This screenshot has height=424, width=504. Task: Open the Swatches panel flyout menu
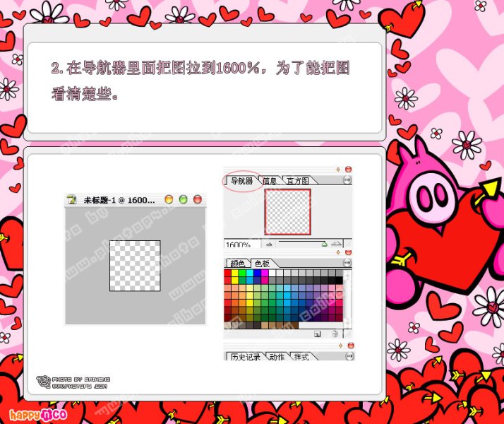(347, 263)
